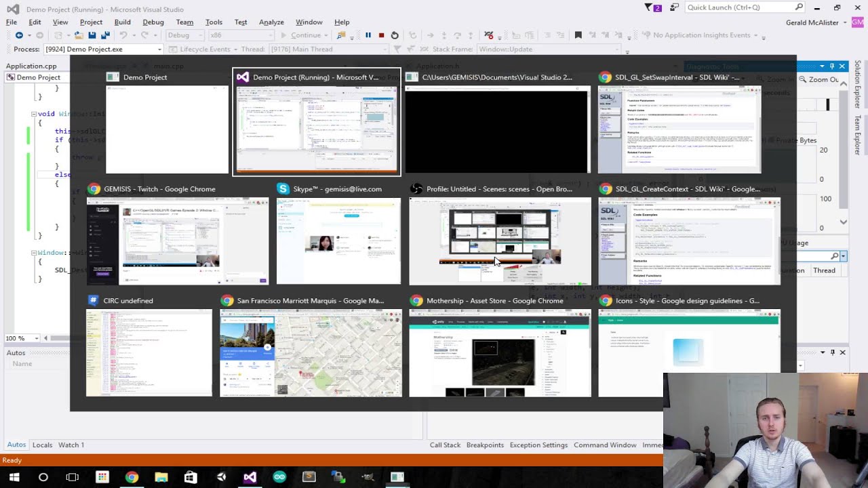Open the Team menu
This screenshot has width=868, height=488.
click(x=184, y=22)
